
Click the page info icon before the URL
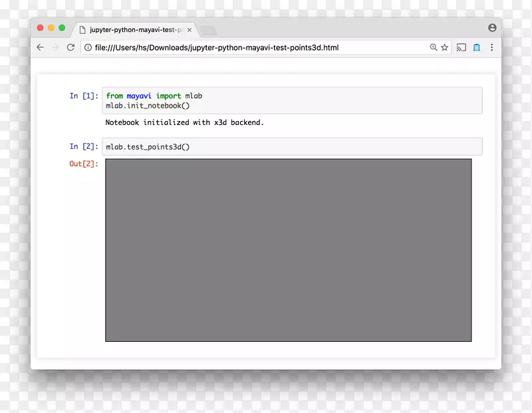(88, 47)
